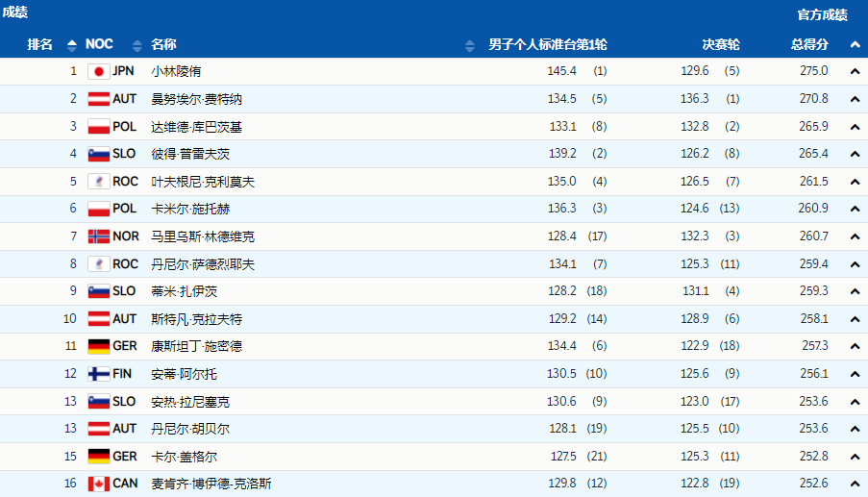This screenshot has width=868, height=497.
Task: Select first round score 127.5
Action: [563, 457]
